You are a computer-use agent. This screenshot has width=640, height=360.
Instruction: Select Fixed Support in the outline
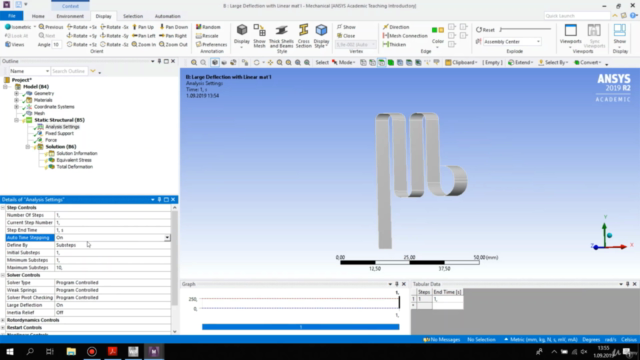click(x=59, y=133)
